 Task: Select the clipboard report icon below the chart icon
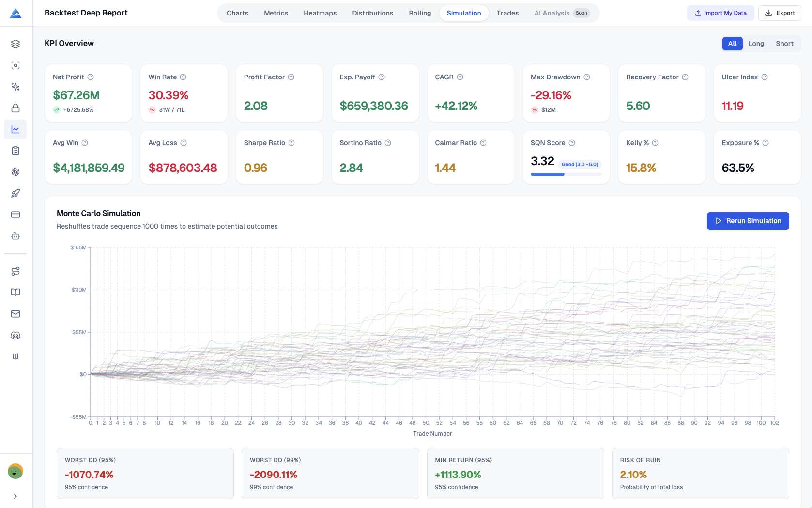click(15, 150)
